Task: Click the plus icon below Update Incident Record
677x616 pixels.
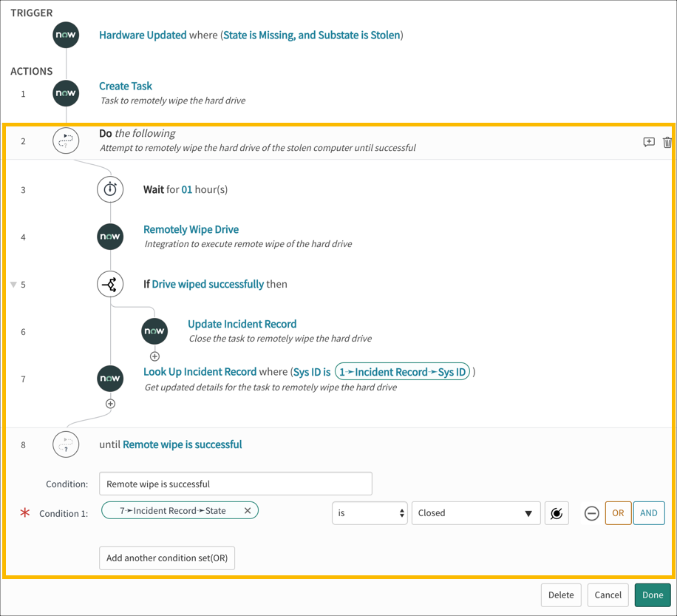Action: point(154,356)
